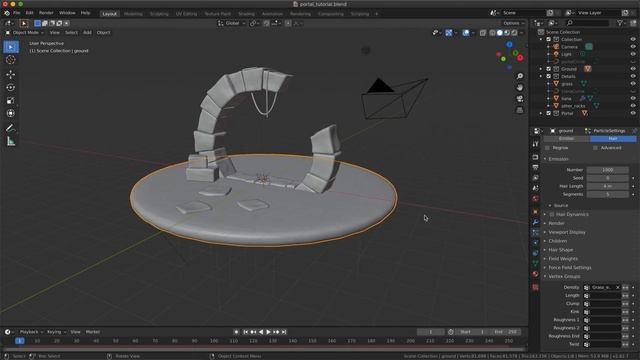Hide the Light object in outliner

click(x=633, y=54)
